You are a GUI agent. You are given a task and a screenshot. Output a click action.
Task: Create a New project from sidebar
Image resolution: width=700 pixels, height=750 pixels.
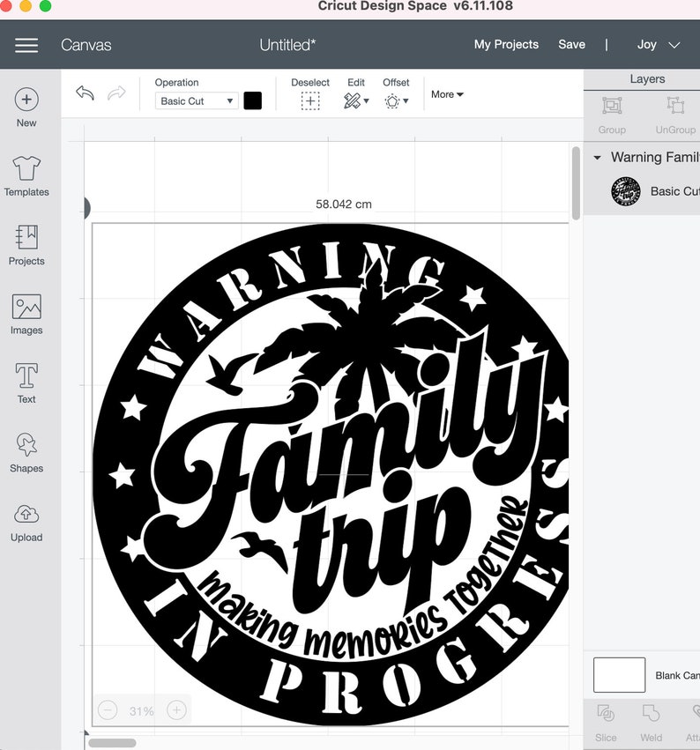[26, 108]
